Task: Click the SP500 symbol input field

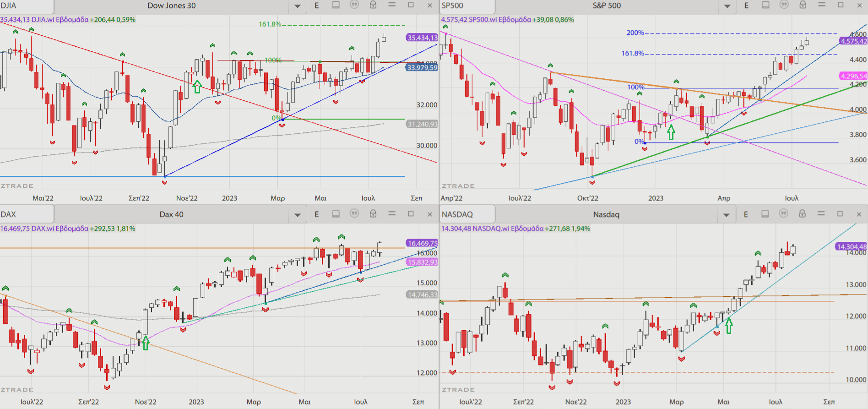Action: click(x=467, y=6)
